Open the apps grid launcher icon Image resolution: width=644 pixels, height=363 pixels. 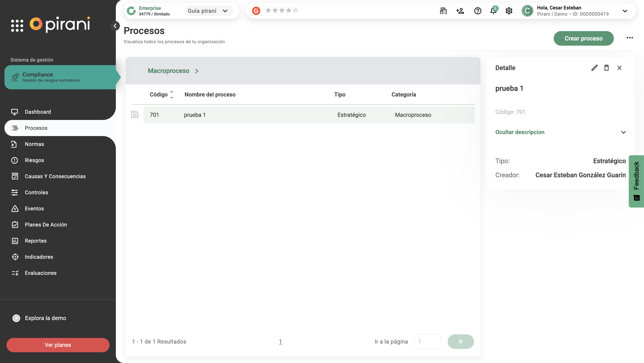[17, 25]
